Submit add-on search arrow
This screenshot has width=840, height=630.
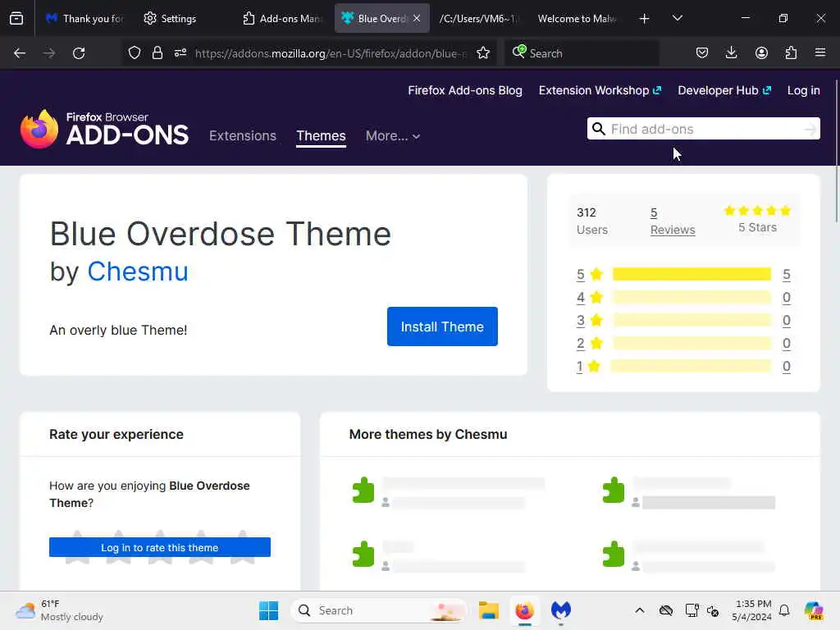click(810, 129)
